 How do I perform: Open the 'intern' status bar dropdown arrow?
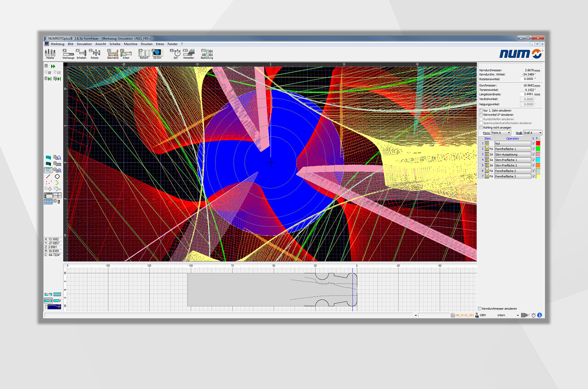coord(518,315)
